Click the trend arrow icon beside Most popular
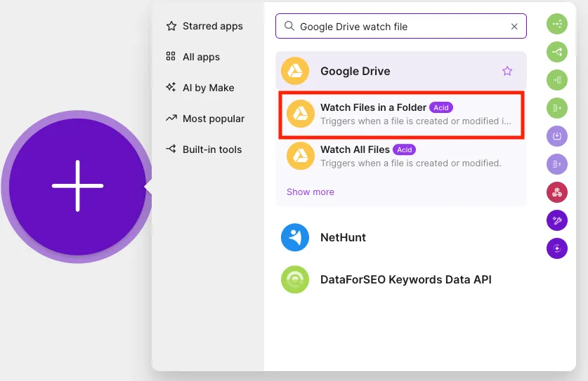The width and height of the screenshot is (588, 381). [171, 118]
